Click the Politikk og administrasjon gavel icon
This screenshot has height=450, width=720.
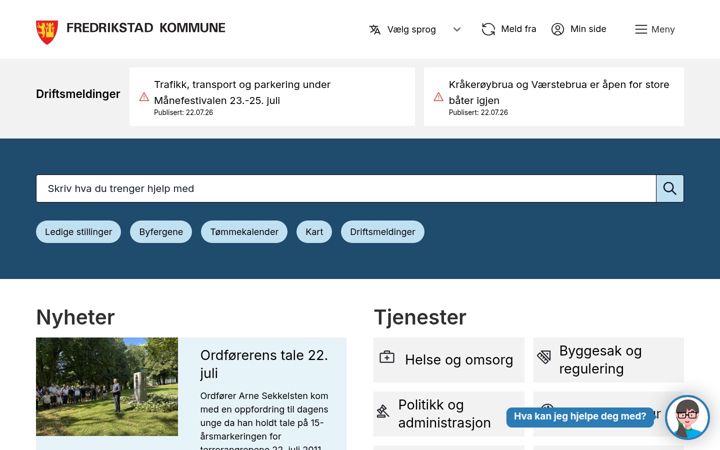[x=382, y=411]
